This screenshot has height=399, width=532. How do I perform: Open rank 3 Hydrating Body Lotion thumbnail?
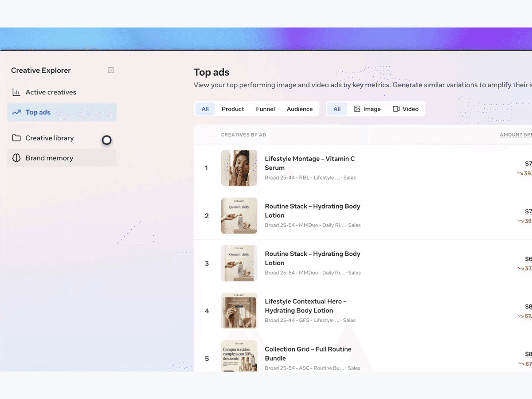tap(239, 263)
